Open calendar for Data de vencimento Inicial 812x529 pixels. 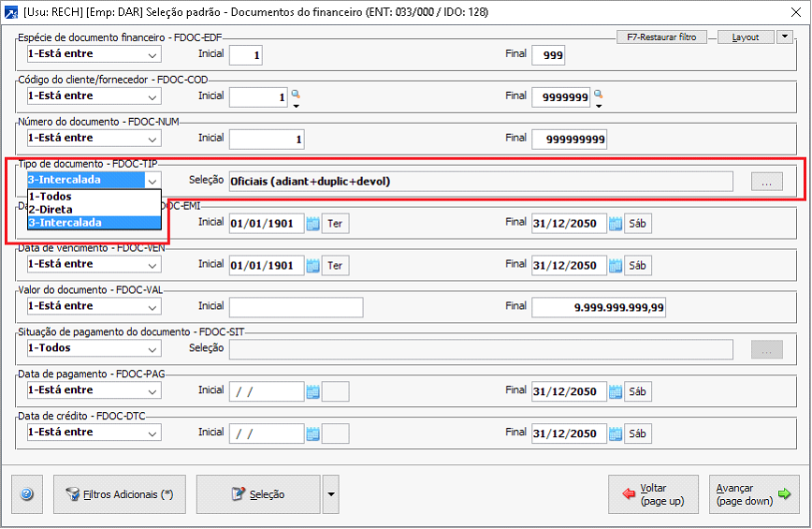(312, 266)
